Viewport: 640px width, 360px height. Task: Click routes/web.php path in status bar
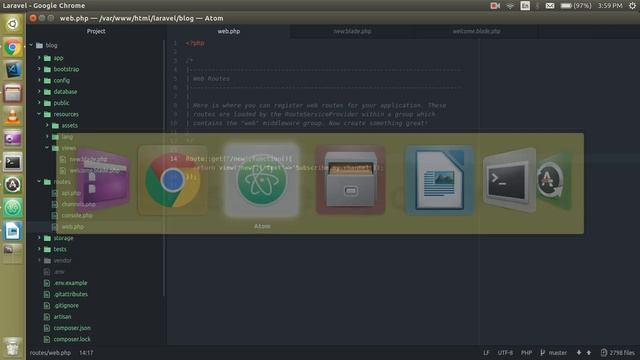(50, 353)
